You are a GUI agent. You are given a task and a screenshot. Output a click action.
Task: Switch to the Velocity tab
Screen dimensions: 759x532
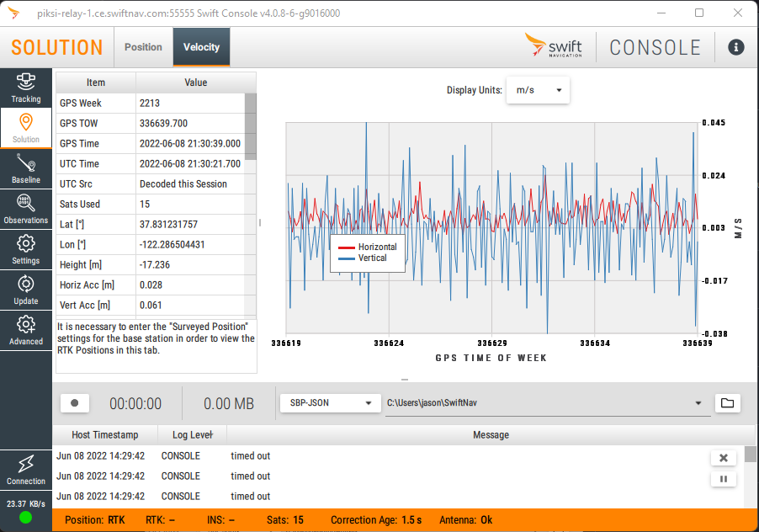[x=201, y=47]
